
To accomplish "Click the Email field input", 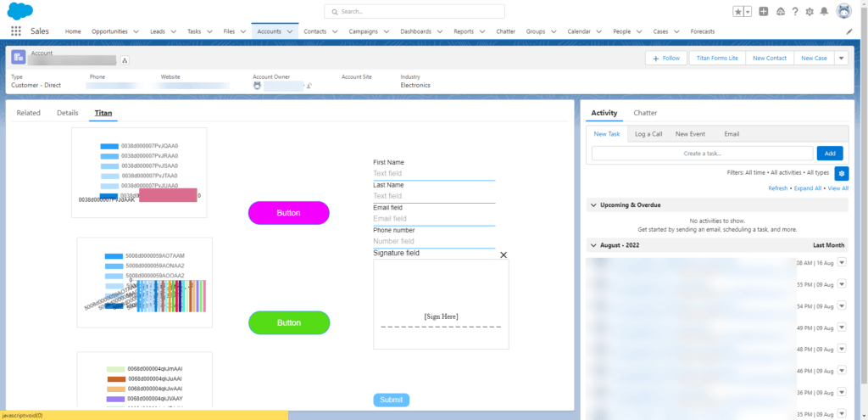I will coord(434,219).
